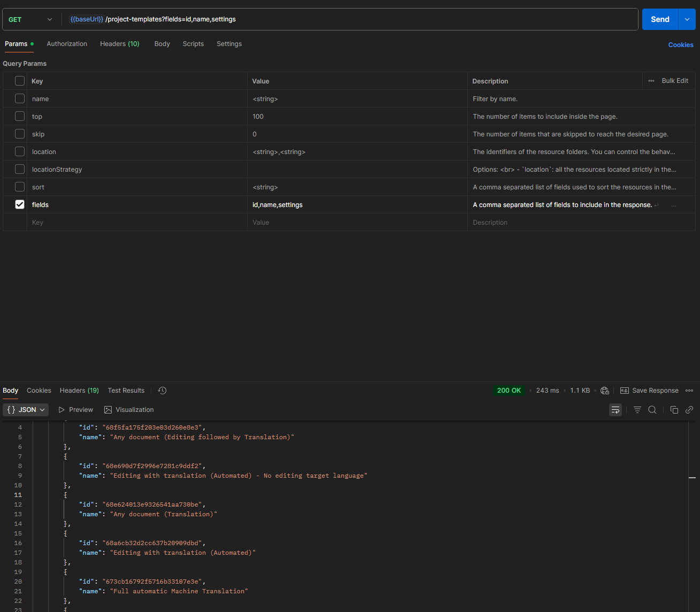Click the link icon in response toolbar
This screenshot has width=700, height=612.
(x=689, y=410)
